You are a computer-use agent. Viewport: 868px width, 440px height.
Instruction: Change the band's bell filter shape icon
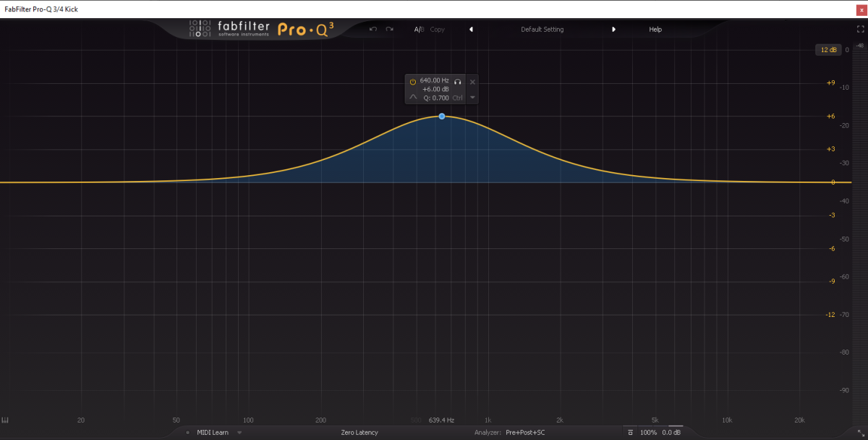coord(413,97)
